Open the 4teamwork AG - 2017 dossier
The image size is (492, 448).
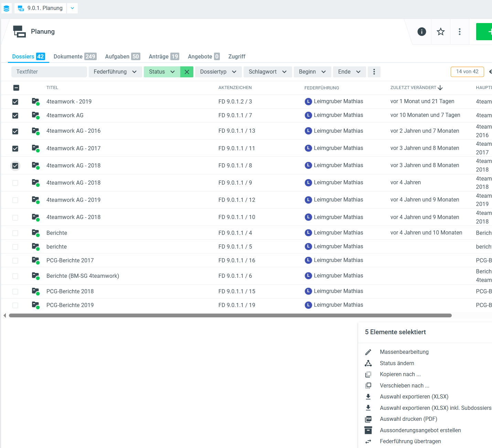(73, 148)
